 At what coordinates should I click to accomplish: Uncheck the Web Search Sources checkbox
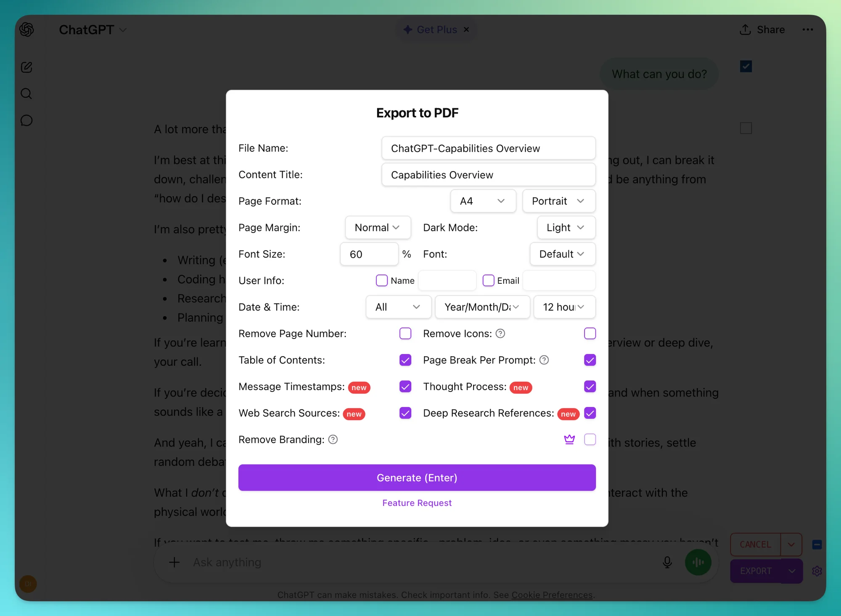pyautogui.click(x=405, y=413)
